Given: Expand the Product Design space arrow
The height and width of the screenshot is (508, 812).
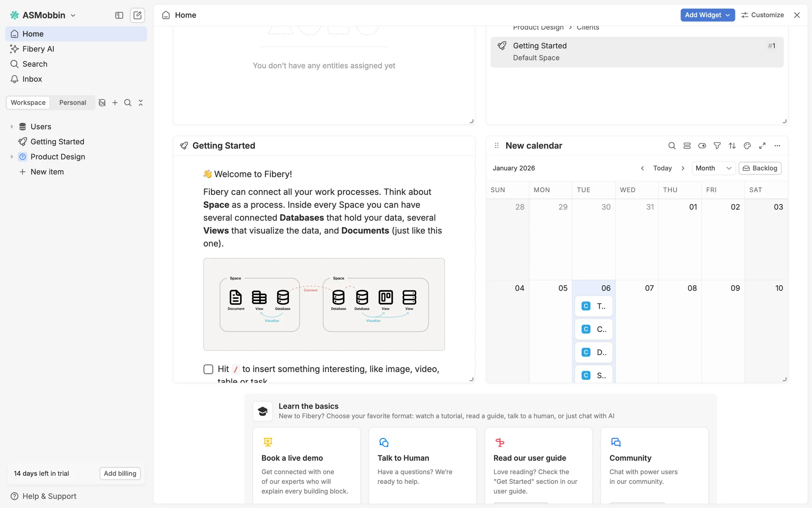Looking at the screenshot, I should [12, 157].
